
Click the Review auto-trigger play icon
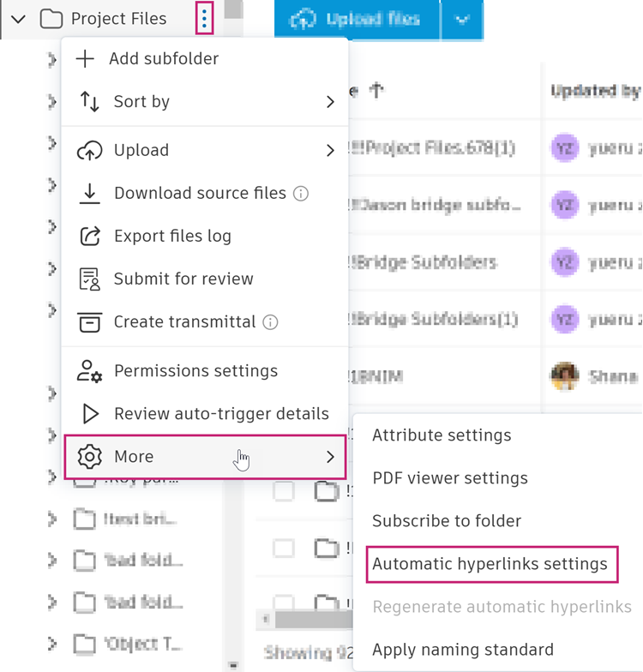90,414
